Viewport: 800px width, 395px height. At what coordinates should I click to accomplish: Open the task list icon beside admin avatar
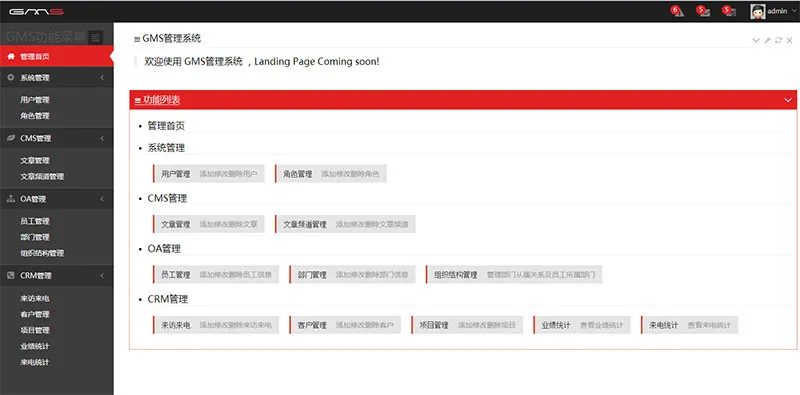(730, 11)
